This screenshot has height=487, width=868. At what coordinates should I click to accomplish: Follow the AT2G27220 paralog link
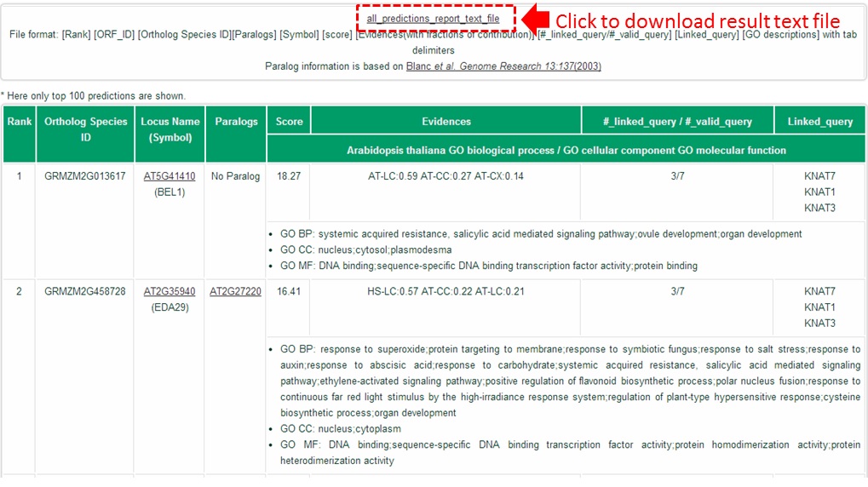tap(236, 291)
